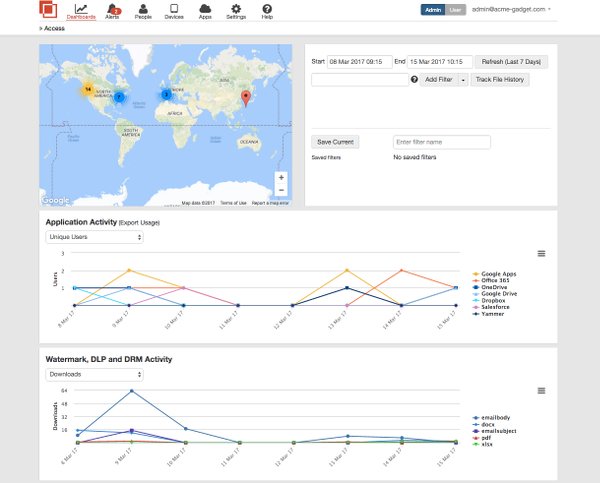Switch to Admin mode
The width and height of the screenshot is (600, 483).
tap(433, 10)
